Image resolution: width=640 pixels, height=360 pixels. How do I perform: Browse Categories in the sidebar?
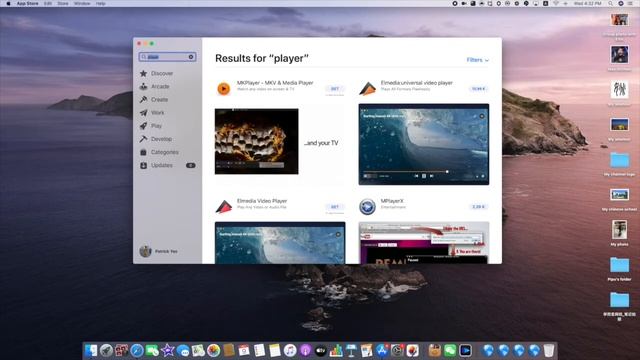(x=164, y=152)
